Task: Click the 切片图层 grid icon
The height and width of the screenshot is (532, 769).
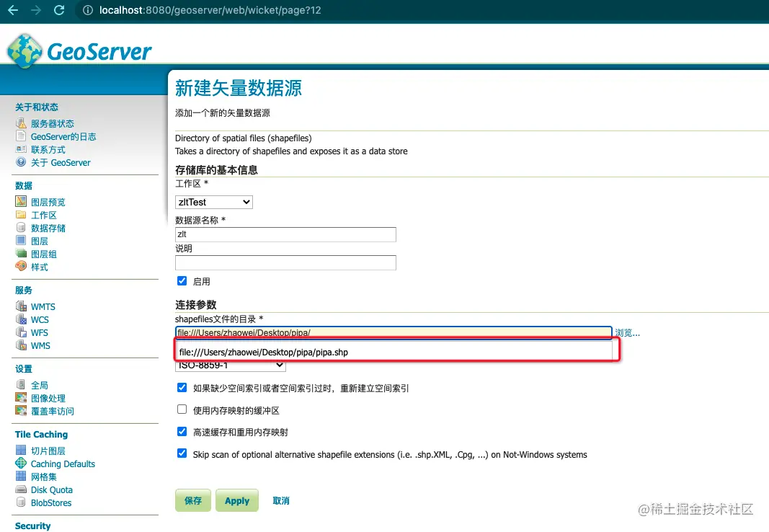Action: click(x=21, y=450)
